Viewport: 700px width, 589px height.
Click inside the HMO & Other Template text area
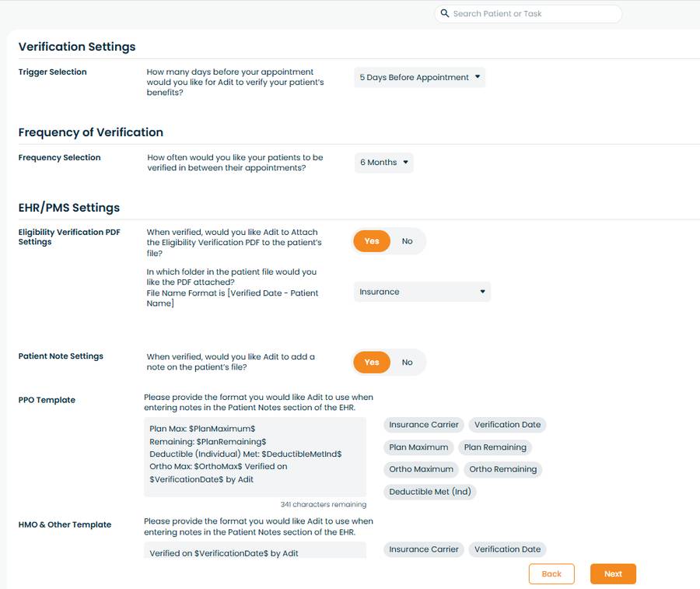click(255, 550)
